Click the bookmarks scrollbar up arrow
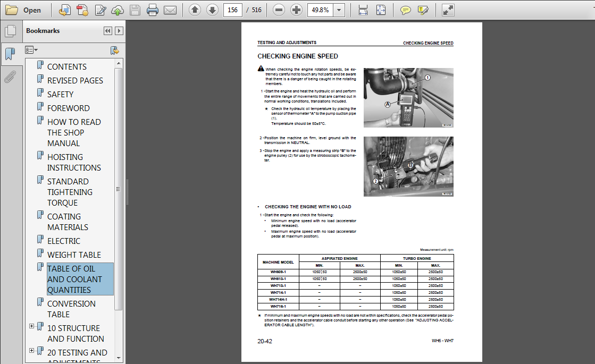 (x=119, y=63)
